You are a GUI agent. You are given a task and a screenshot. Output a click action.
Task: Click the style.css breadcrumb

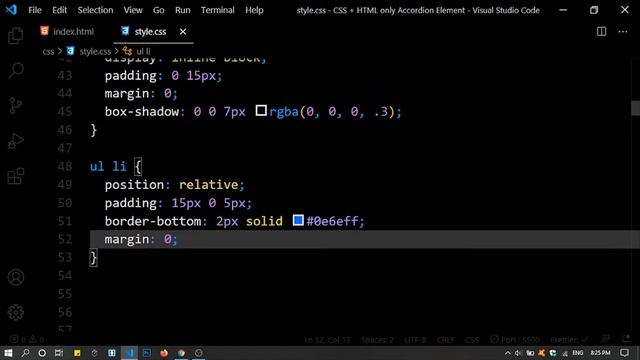(x=95, y=51)
